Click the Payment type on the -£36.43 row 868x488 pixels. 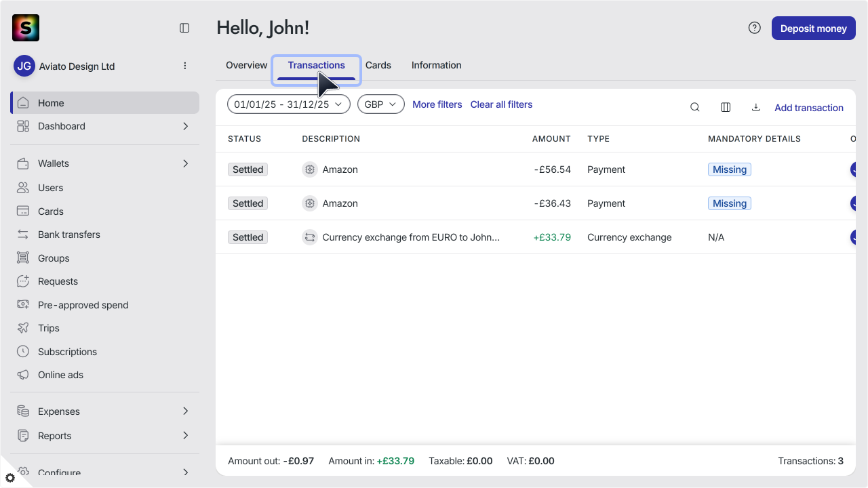(x=606, y=203)
